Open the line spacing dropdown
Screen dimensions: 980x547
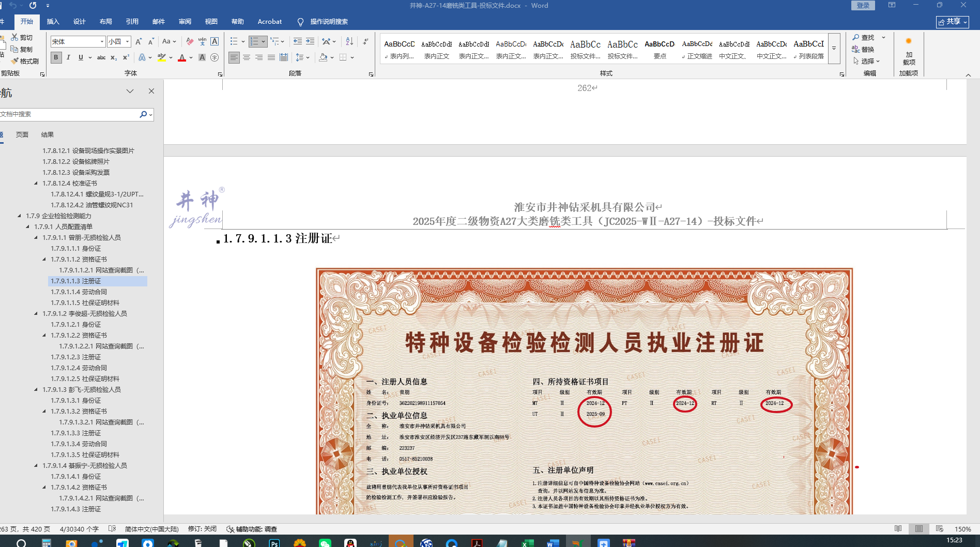302,57
